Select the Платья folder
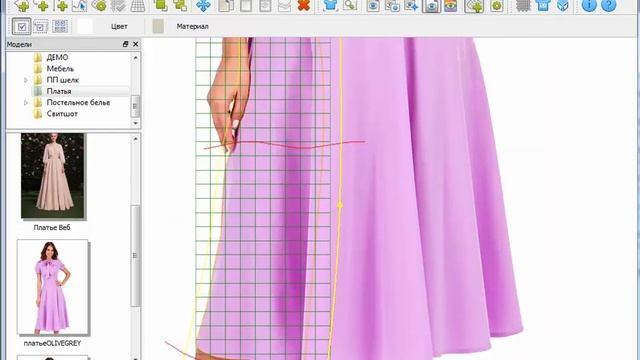This screenshot has width=640, height=360. click(59, 91)
